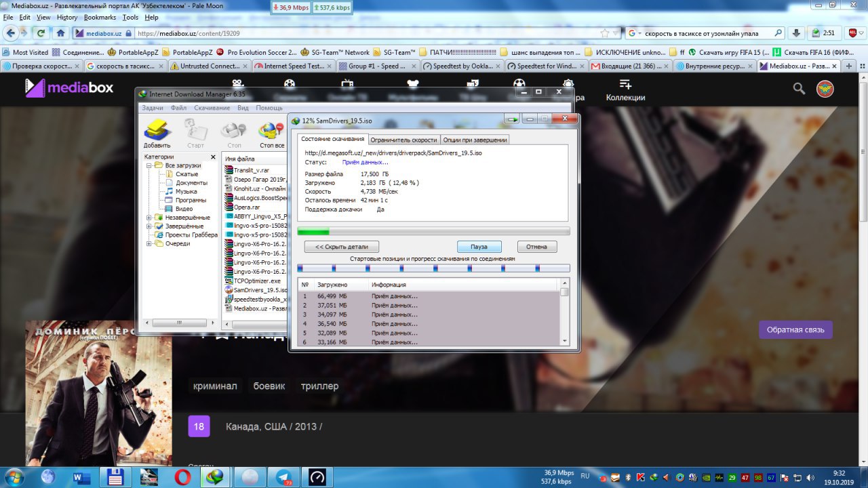Click the search magnifier on Mediabox header
Viewport: 868px width, 488px height.
(x=799, y=88)
